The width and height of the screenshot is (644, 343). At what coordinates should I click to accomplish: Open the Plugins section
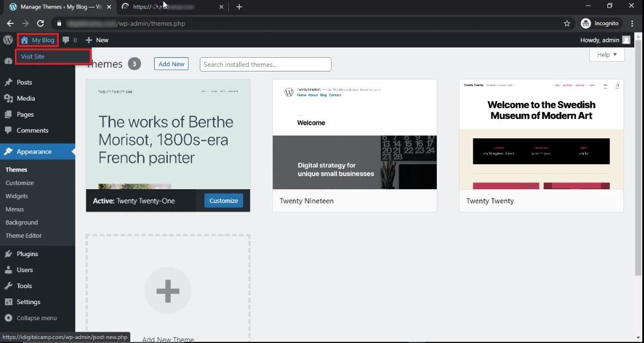point(27,254)
